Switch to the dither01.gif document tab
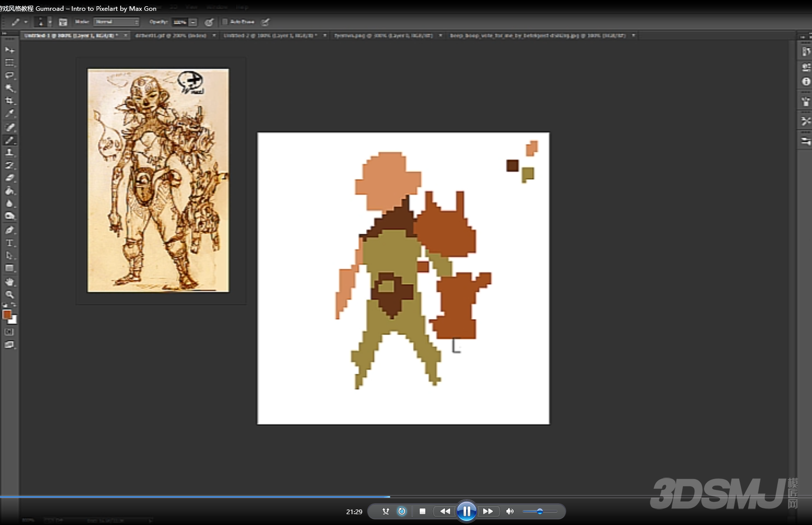812x525 pixels. (170, 36)
